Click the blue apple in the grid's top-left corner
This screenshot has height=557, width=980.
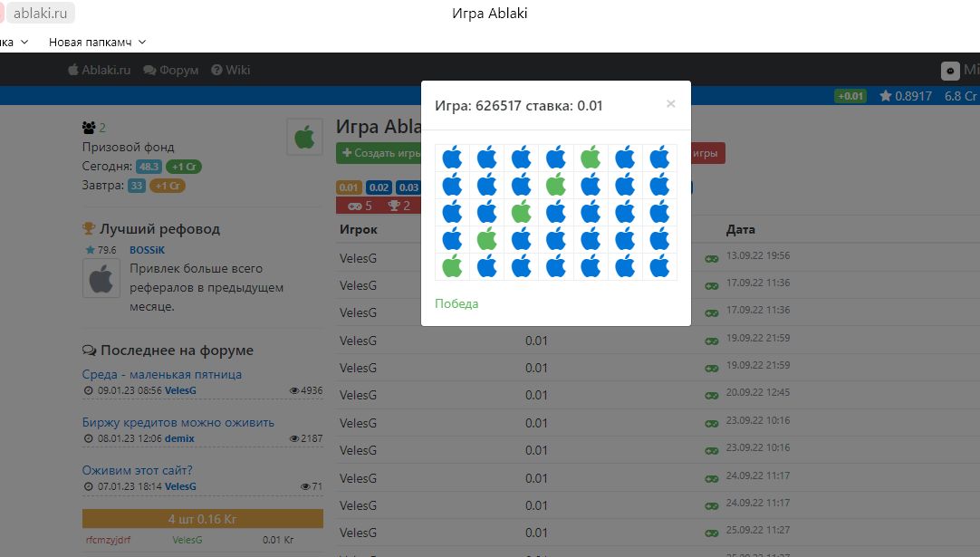452,158
